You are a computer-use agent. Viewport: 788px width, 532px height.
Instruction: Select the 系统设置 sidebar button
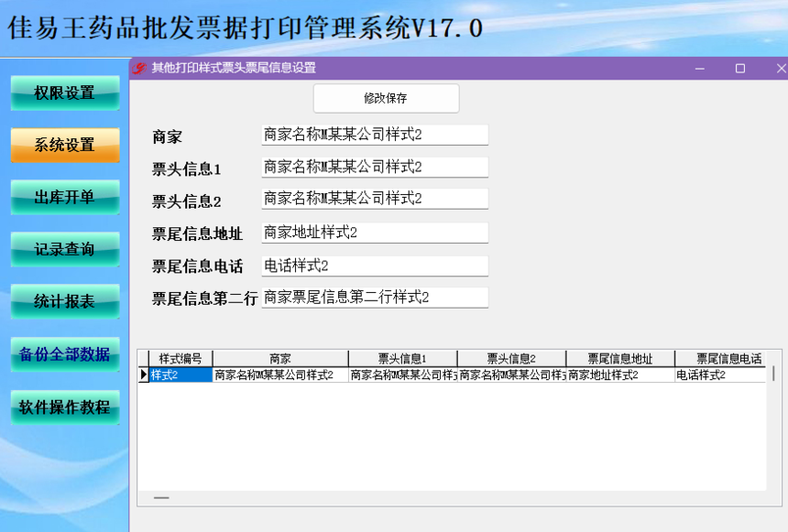click(65, 146)
